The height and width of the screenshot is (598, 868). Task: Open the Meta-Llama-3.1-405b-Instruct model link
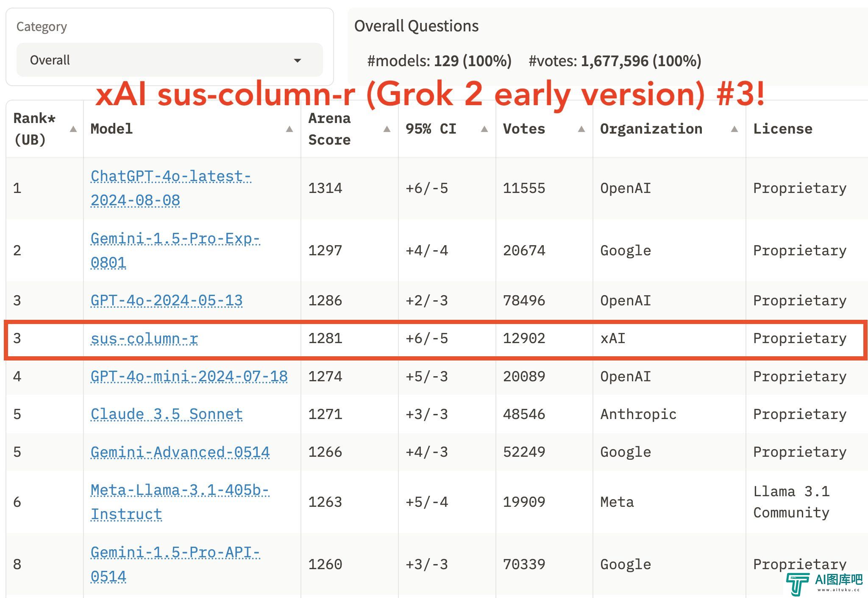(x=180, y=502)
